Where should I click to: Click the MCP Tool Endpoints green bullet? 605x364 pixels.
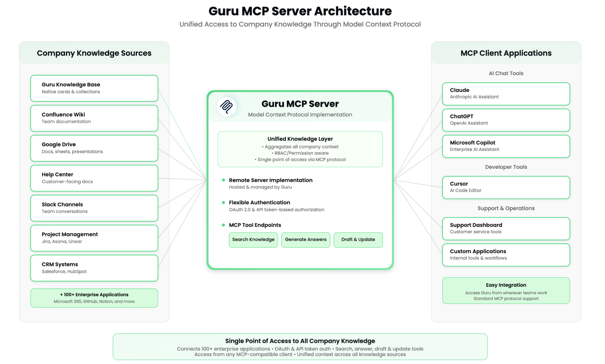click(x=223, y=225)
